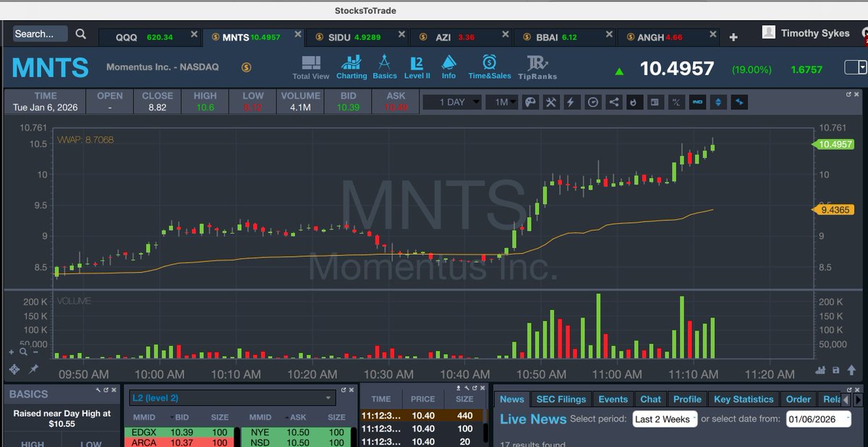Click the chart zoom magnifier icon

tap(24, 352)
